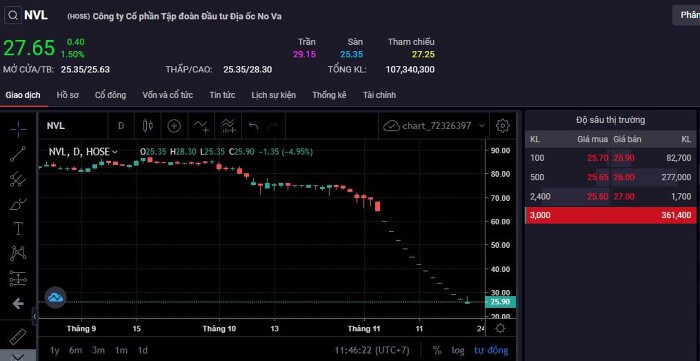Click the NVL symbol search box
This screenshot has width=700, height=361.
[x=27, y=16]
